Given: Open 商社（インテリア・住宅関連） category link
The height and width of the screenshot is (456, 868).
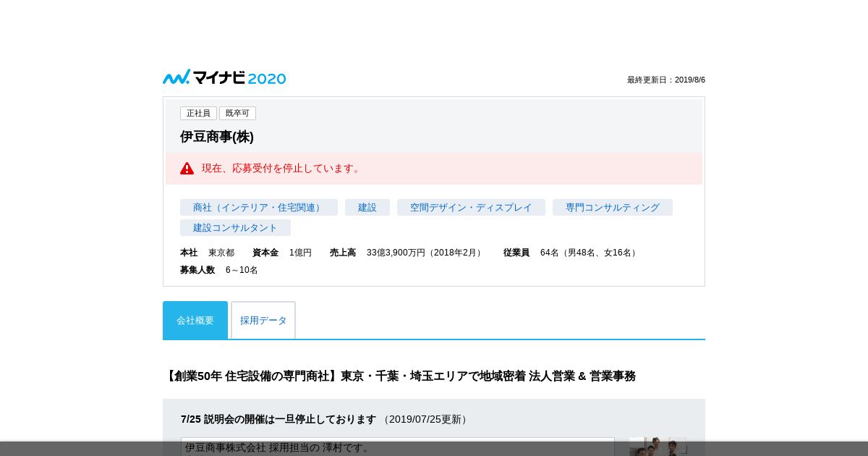Looking at the screenshot, I should click(259, 208).
